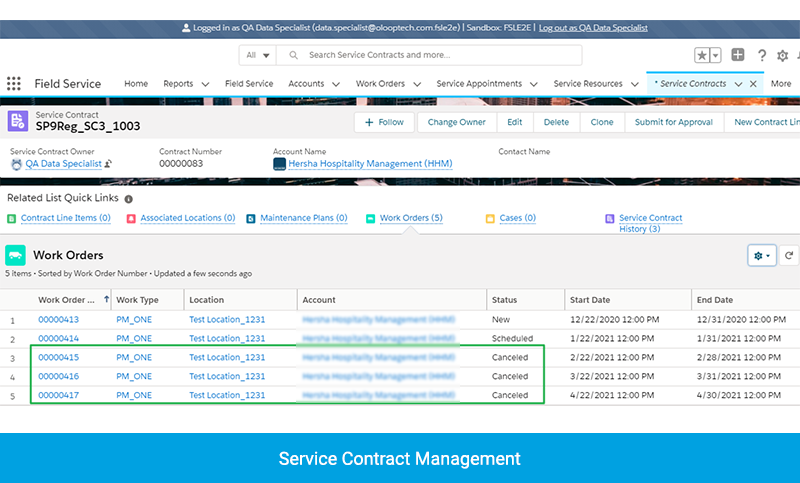Click the Follow button

coord(384,122)
